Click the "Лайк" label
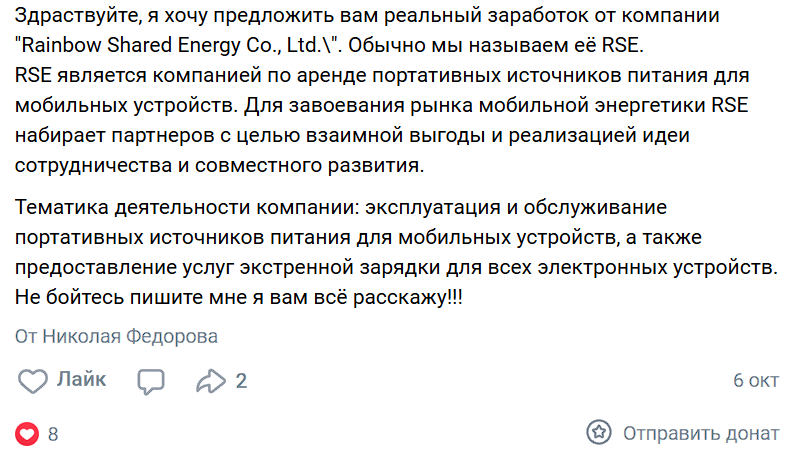 [x=81, y=380]
